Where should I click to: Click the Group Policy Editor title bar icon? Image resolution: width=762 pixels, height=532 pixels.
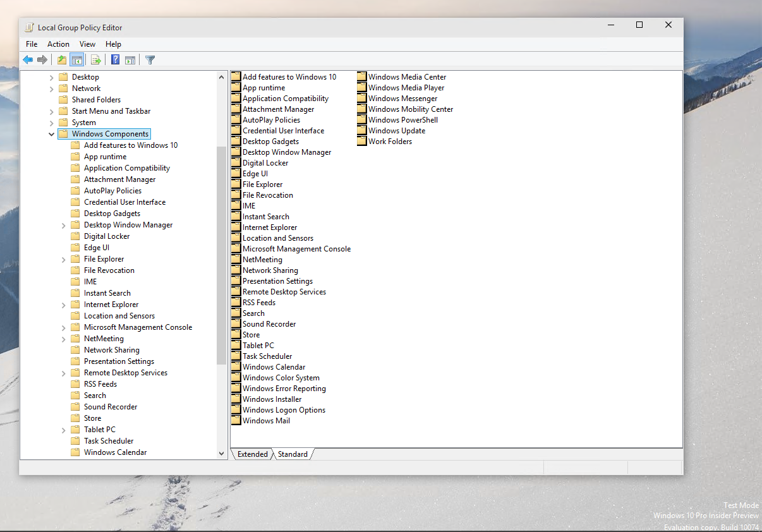[x=30, y=27]
